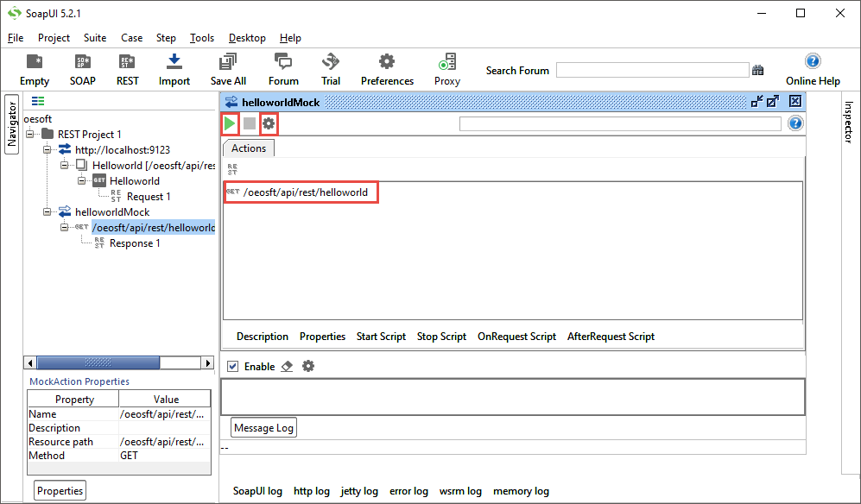Open the Step menu
861x504 pixels.
[x=166, y=38]
